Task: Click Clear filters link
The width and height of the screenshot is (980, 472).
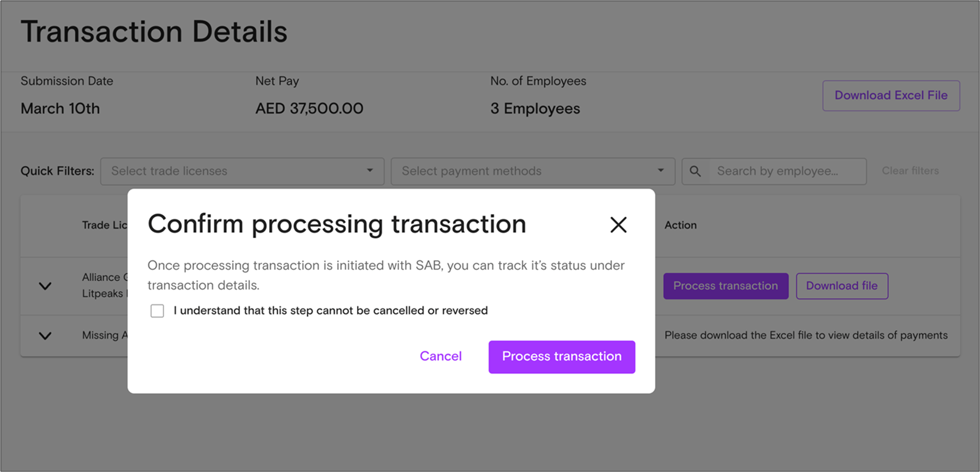Action: [910, 171]
